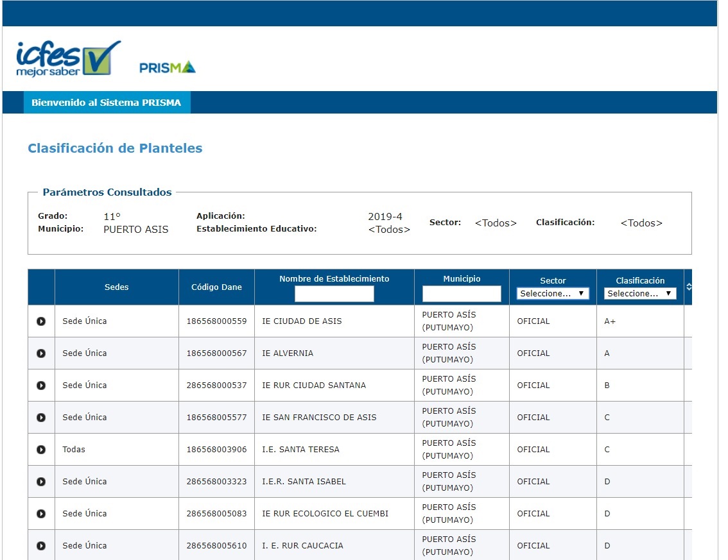Click the Dane code 186568000559 cell

click(216, 321)
